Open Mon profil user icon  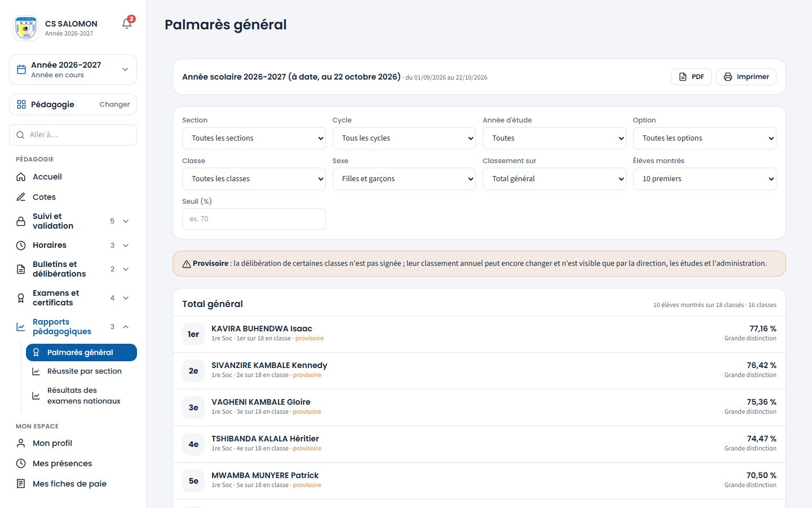pyautogui.click(x=21, y=443)
